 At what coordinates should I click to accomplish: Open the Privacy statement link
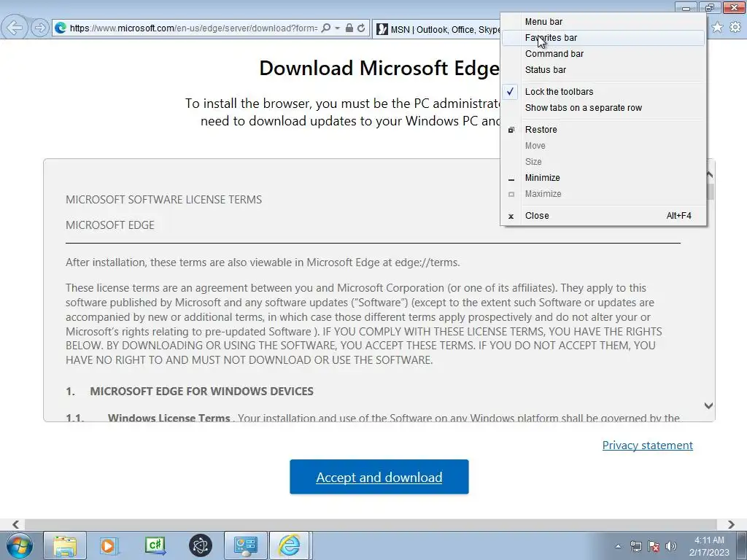tap(648, 446)
